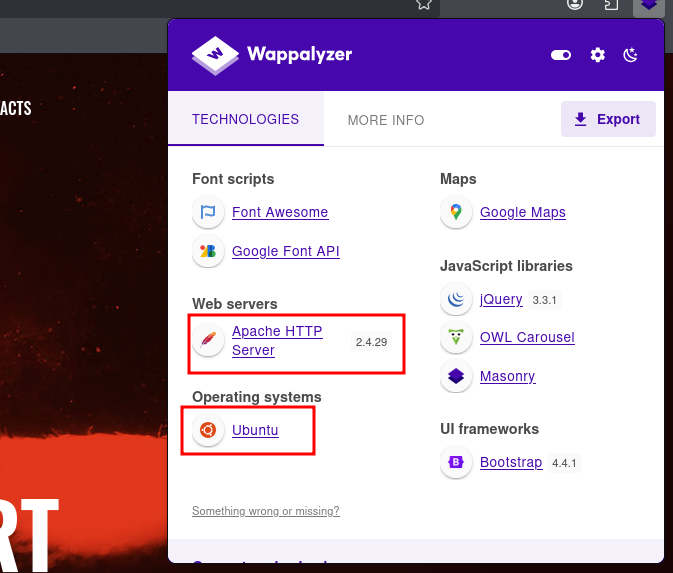The width and height of the screenshot is (673, 573).
Task: Switch to dark mode moon icon
Action: [x=630, y=55]
